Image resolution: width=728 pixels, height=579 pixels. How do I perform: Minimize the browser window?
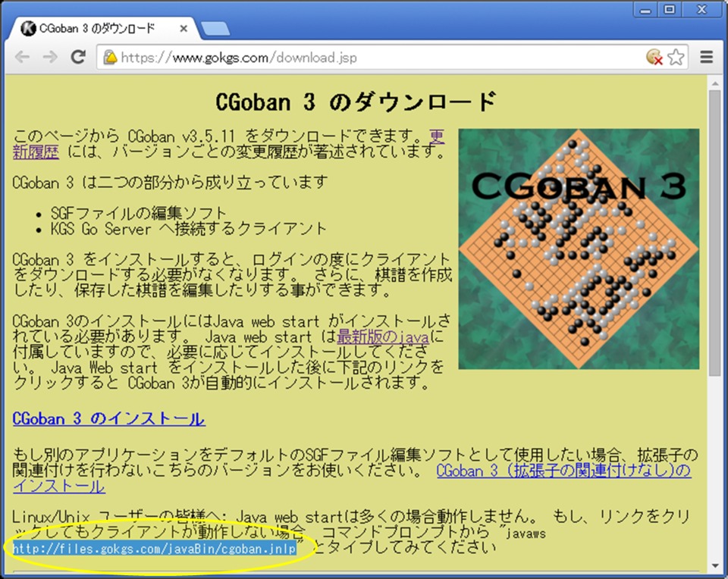tap(645, 9)
